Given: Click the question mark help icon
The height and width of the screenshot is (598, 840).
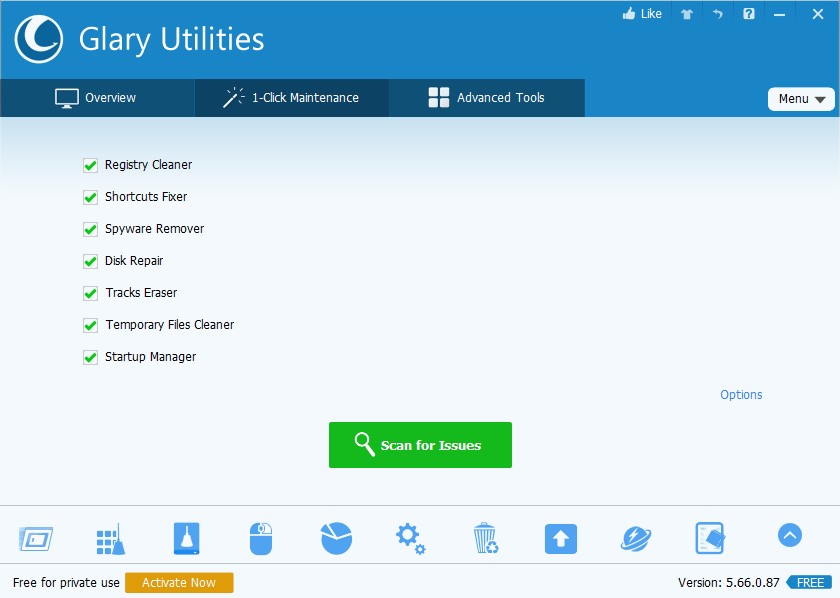Looking at the screenshot, I should [x=748, y=14].
